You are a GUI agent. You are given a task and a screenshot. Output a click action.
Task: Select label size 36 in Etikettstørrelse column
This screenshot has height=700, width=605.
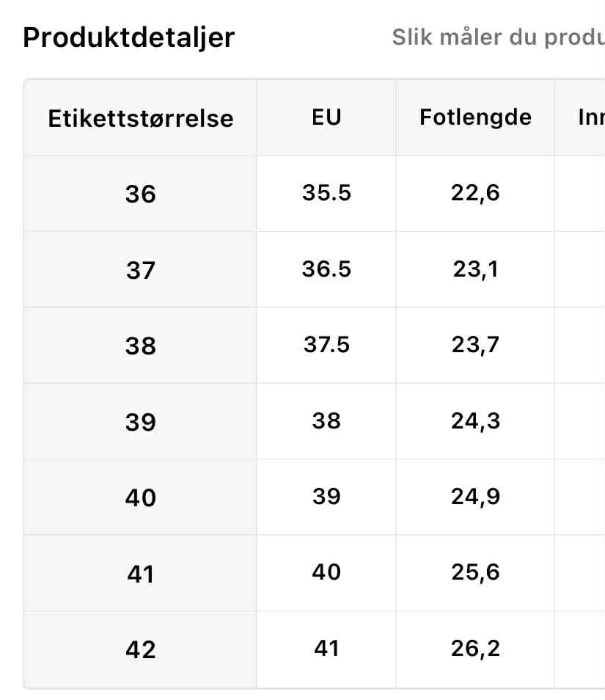pos(141,194)
